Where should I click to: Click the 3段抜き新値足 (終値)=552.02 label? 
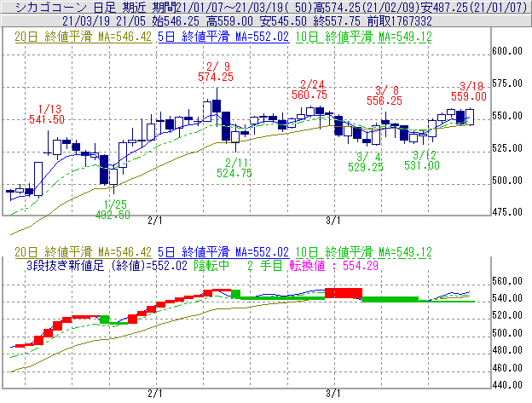point(107,266)
